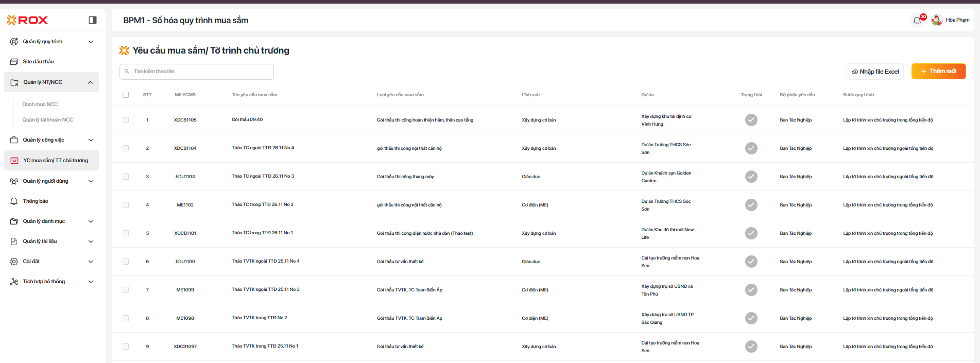
Task: Click Hòa Phạm user avatar
Action: coord(937,20)
